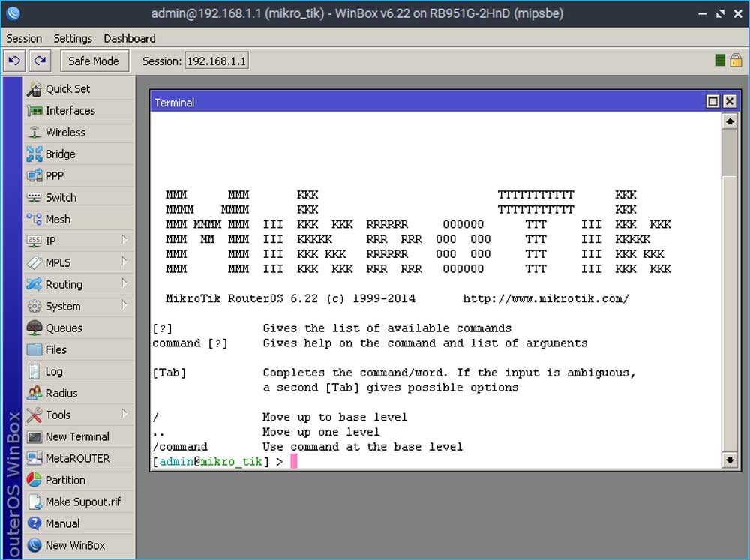Click the MPLS icon

pyautogui.click(x=34, y=262)
